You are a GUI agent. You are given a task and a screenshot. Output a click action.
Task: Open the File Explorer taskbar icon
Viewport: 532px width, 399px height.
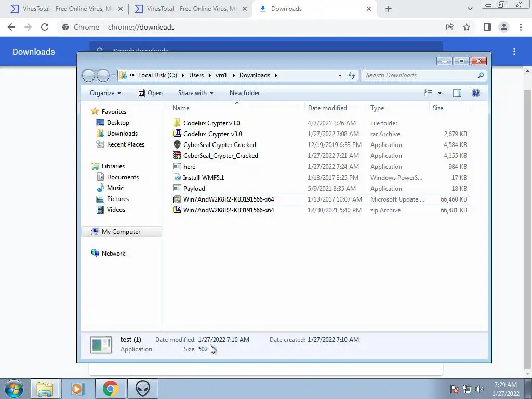click(45, 389)
